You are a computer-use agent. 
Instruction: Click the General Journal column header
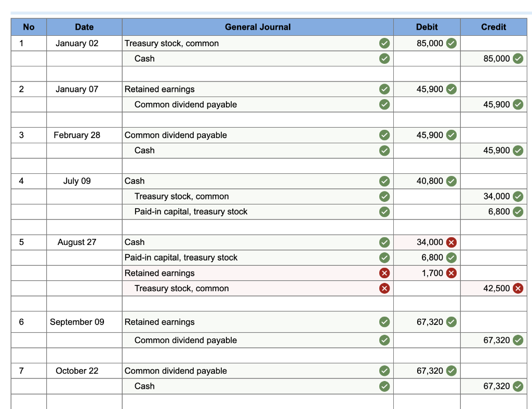tap(258, 27)
